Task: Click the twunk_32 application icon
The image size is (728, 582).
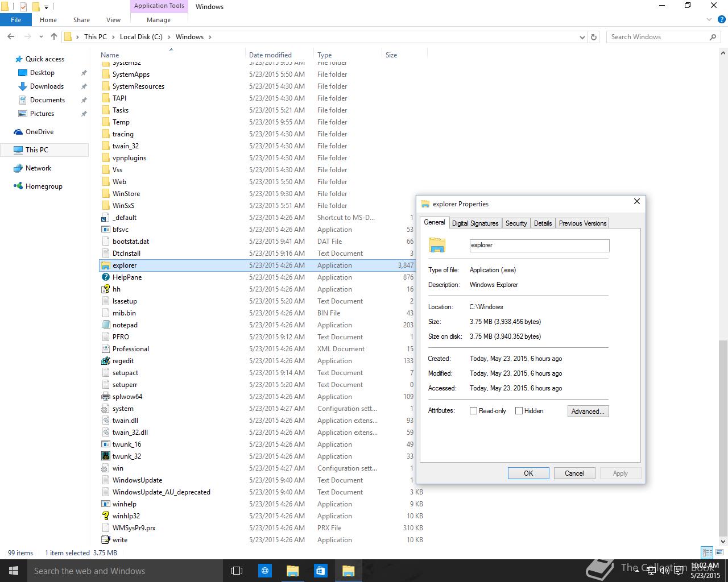Action: pos(105,456)
